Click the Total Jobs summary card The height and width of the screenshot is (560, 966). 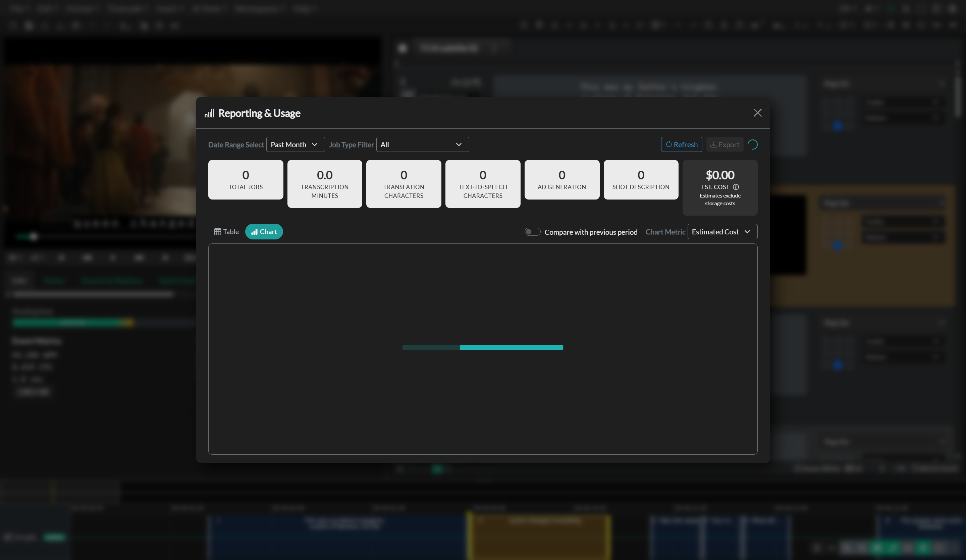246,180
